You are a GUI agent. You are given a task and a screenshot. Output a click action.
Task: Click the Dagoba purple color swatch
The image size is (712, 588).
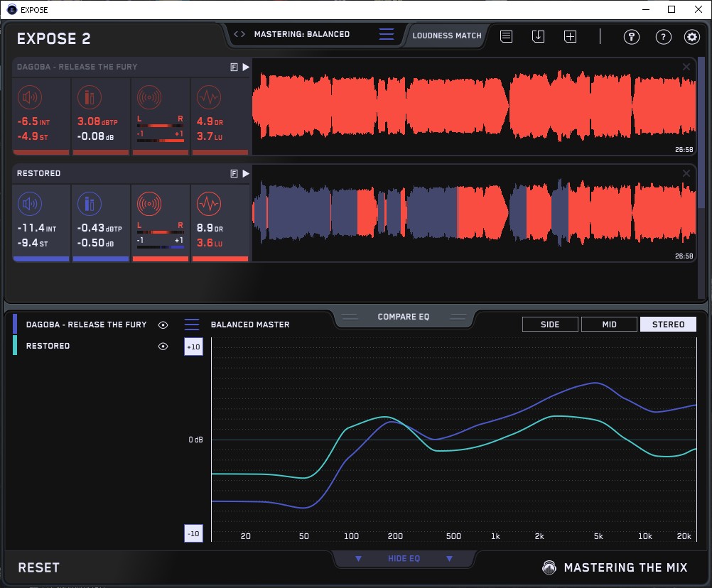coord(15,324)
